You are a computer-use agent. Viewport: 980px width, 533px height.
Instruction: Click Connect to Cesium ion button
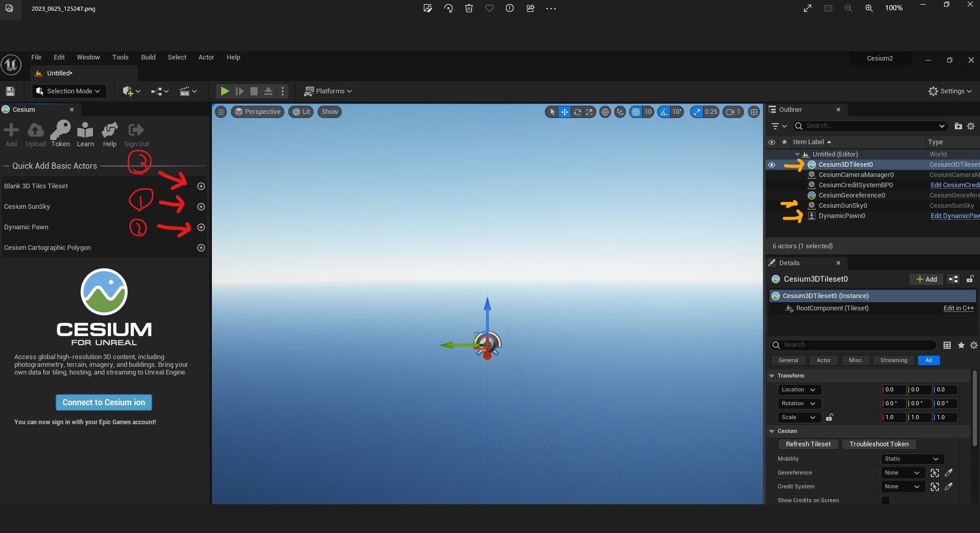[x=104, y=403]
